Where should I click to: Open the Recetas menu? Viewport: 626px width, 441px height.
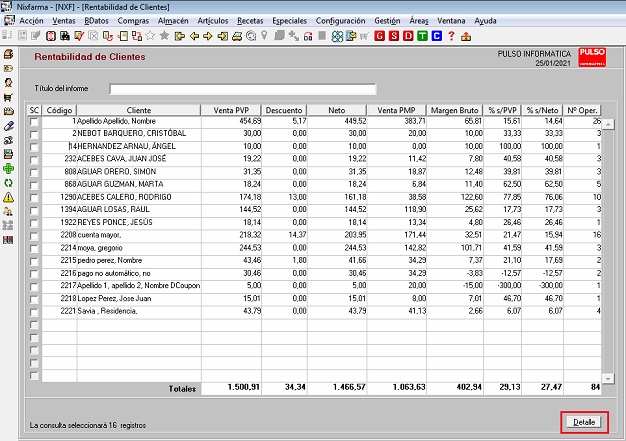(x=250, y=21)
